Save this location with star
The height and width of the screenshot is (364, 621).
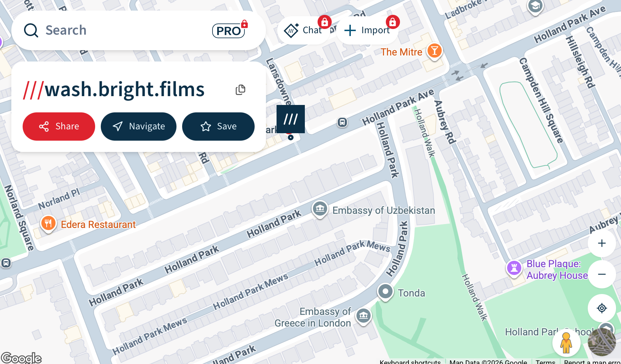click(x=218, y=127)
